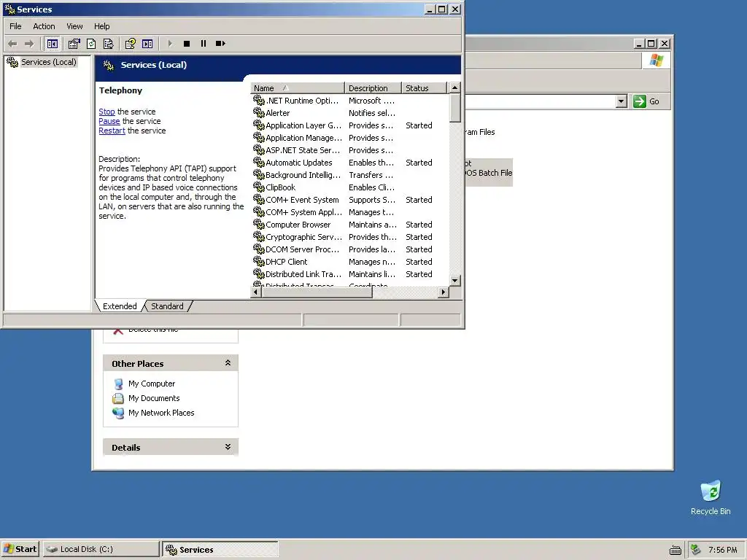Open the address bar dropdown in Explorer
The height and width of the screenshot is (560, 747).
click(x=621, y=101)
